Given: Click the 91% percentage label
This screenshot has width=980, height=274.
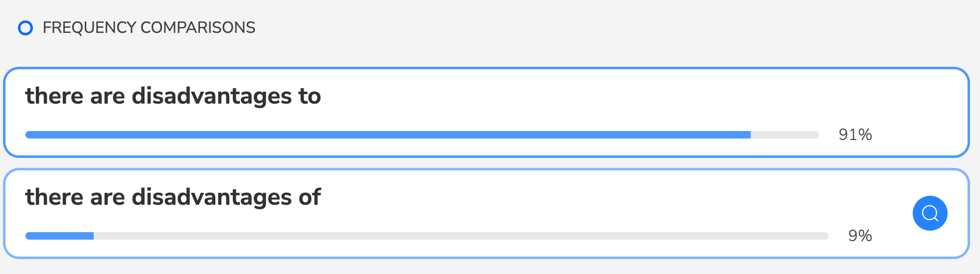Looking at the screenshot, I should coord(855,135).
